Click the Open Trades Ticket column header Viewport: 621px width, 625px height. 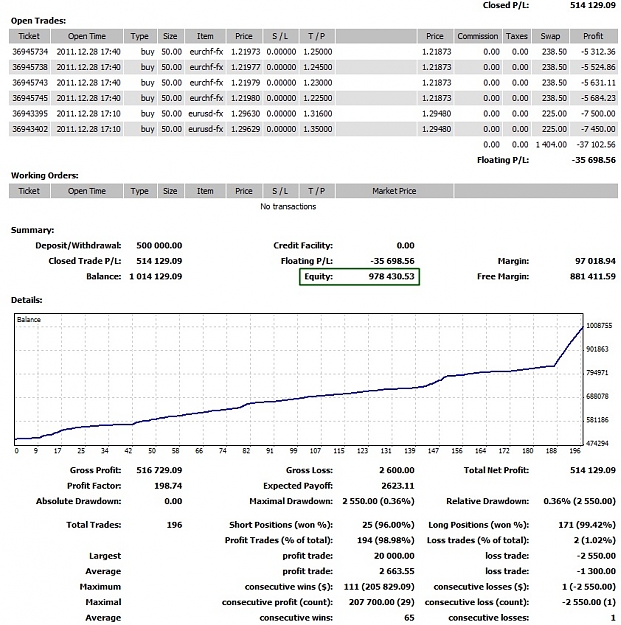[29, 36]
